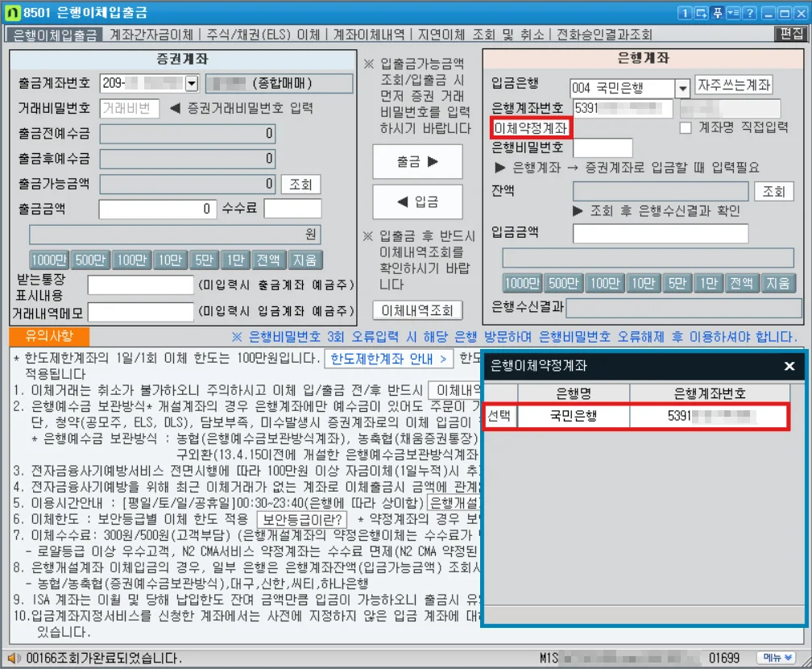Click 지움 in securities account amount buttons
812x669 pixels.
[304, 260]
